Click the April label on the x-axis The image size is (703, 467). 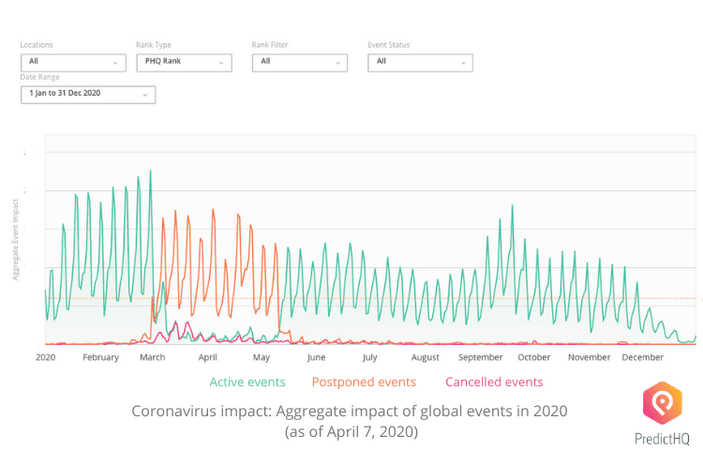[208, 357]
